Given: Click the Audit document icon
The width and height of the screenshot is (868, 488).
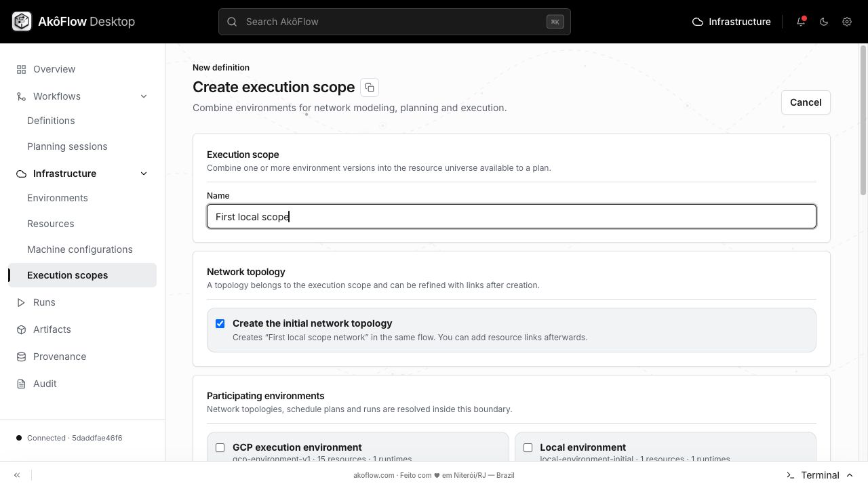Looking at the screenshot, I should pos(21,384).
